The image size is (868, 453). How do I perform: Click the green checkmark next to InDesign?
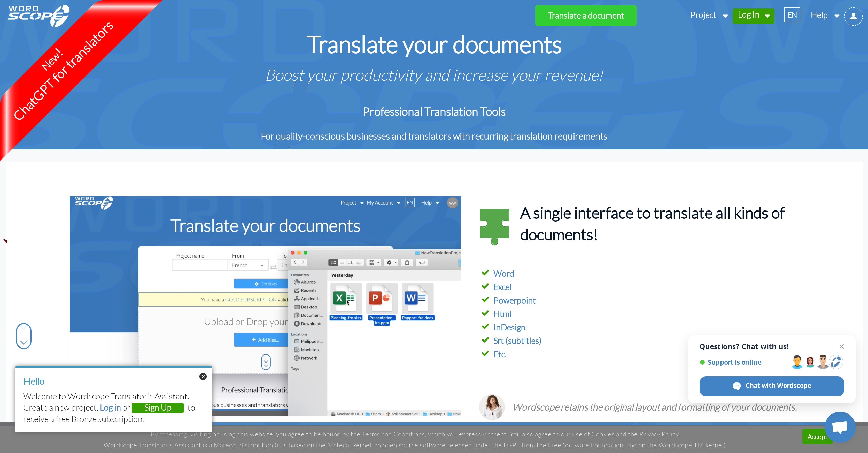coord(486,327)
